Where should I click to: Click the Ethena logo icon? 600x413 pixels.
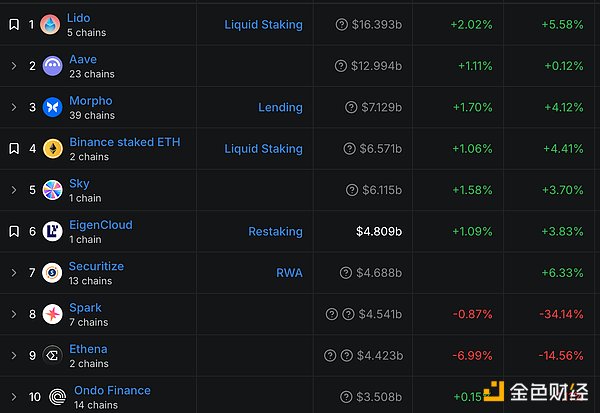coord(52,355)
